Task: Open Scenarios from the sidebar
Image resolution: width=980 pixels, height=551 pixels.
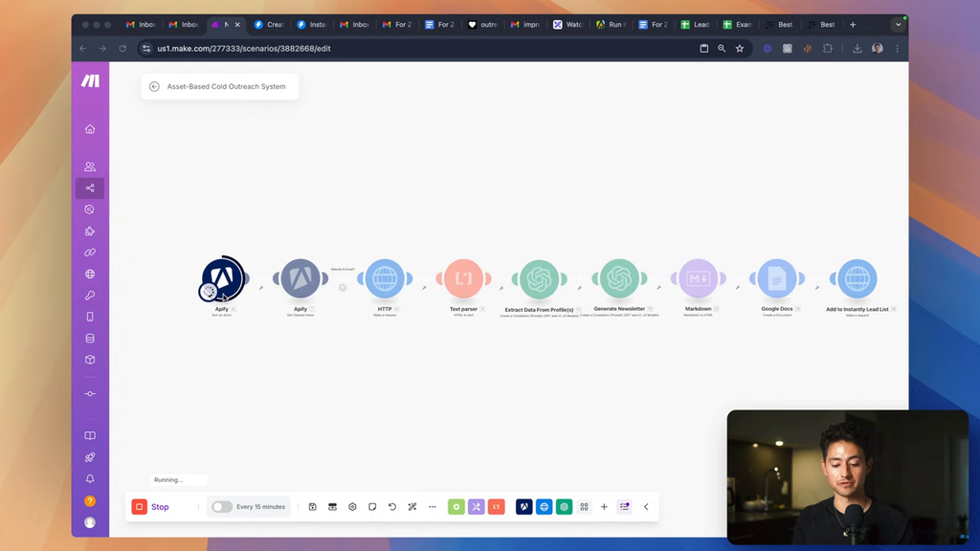Action: click(90, 188)
